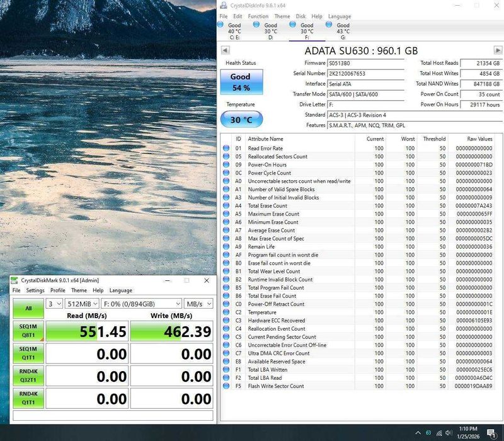Click status orb for Temperature attribute row
504x441 pixels.
(x=226, y=312)
